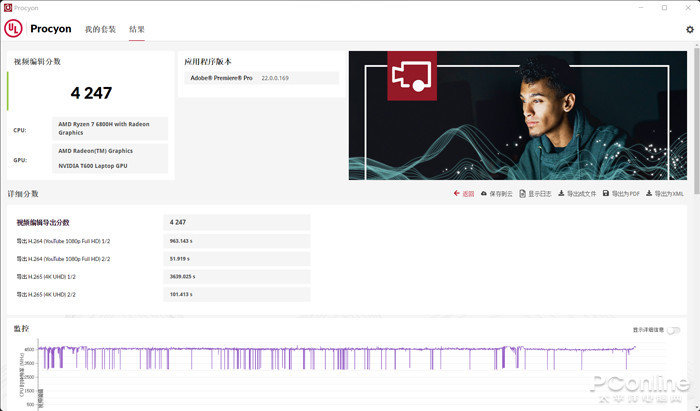Click the 导出 H.264 (YouTube 1080p Full HD) 1/2 label
700x411 pixels.
(63, 241)
